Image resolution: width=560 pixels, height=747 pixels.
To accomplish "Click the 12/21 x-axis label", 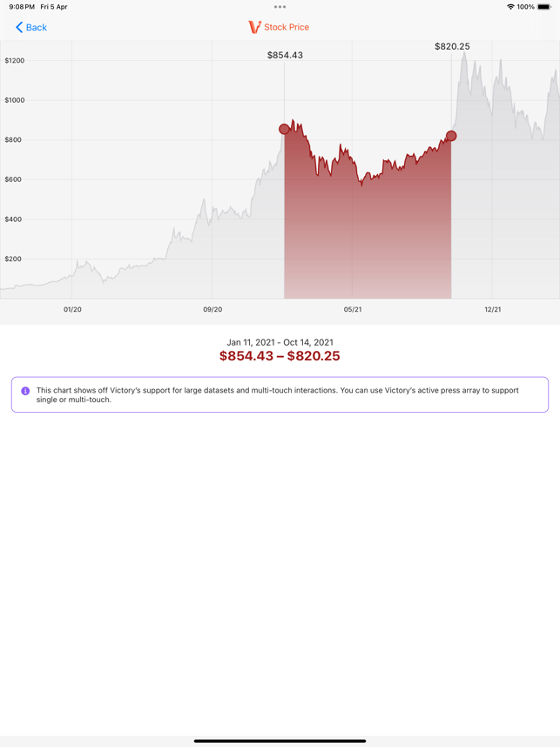I will click(x=493, y=309).
